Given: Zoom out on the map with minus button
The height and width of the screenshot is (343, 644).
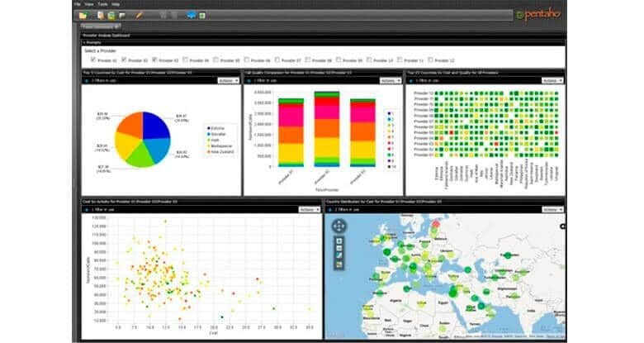Looking at the screenshot, I should pyautogui.click(x=339, y=249).
